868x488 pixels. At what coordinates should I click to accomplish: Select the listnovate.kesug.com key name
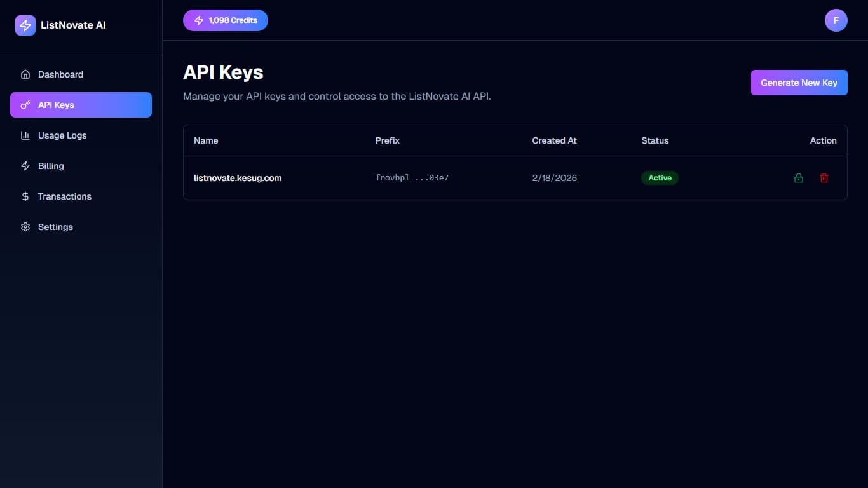click(x=238, y=178)
